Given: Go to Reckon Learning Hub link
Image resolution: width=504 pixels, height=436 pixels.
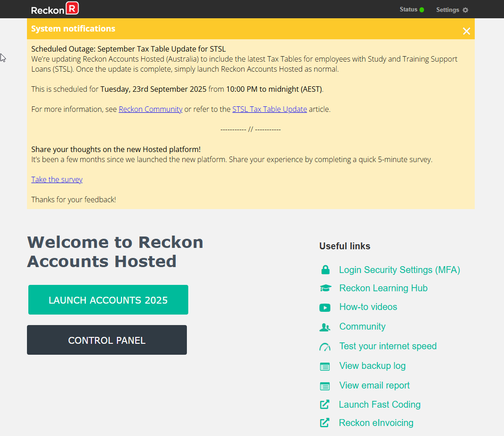Looking at the screenshot, I should click(383, 288).
